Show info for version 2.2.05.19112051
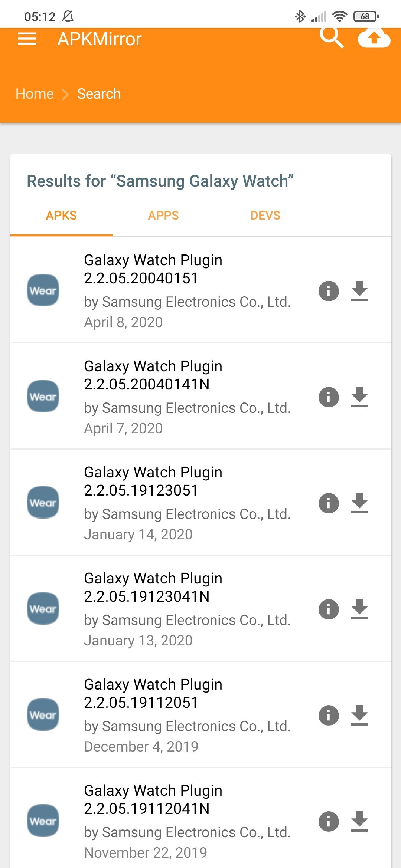 (329, 715)
